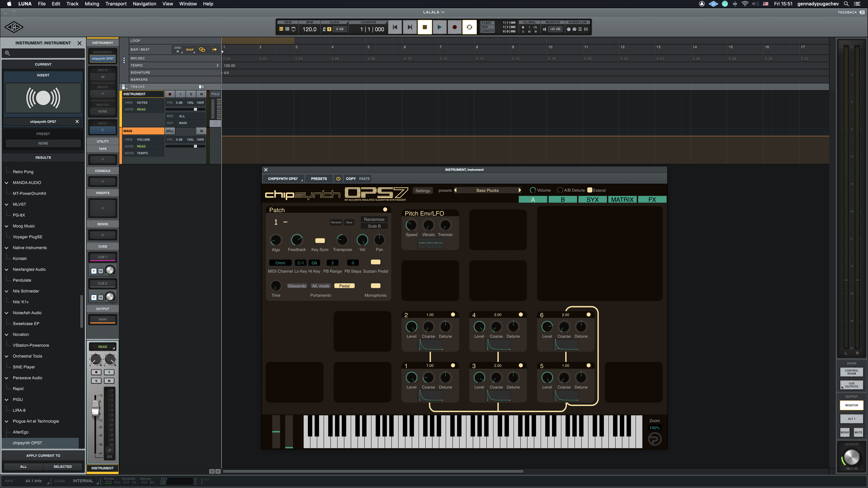Toggle the chipsynth OPS7 plugin power button

coord(338,178)
